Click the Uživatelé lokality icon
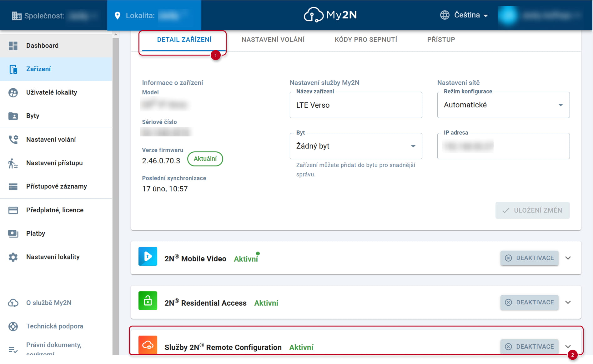 (13, 92)
